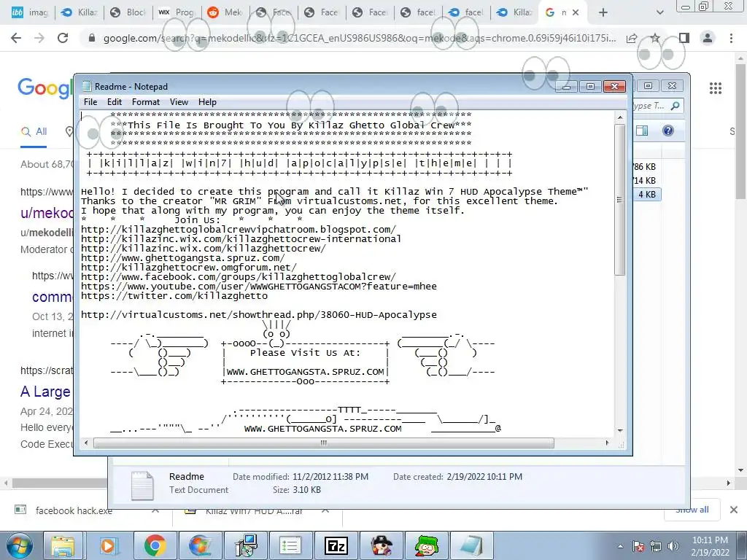The image size is (747, 560).
Task: Click Notepad vertical scrollbar thumb
Action: pyautogui.click(x=620, y=200)
